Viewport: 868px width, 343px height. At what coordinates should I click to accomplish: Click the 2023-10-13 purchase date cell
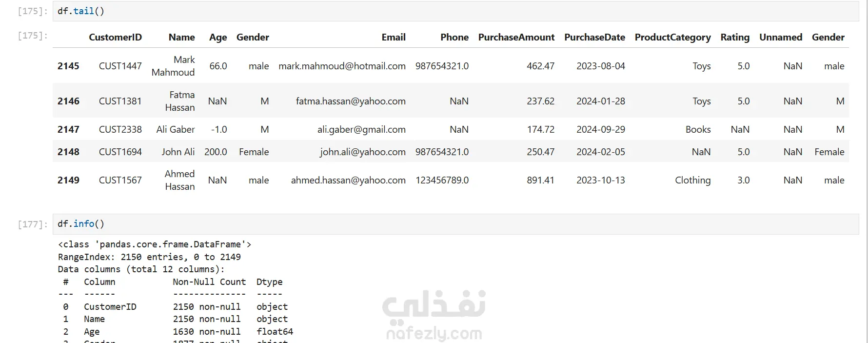click(x=600, y=180)
